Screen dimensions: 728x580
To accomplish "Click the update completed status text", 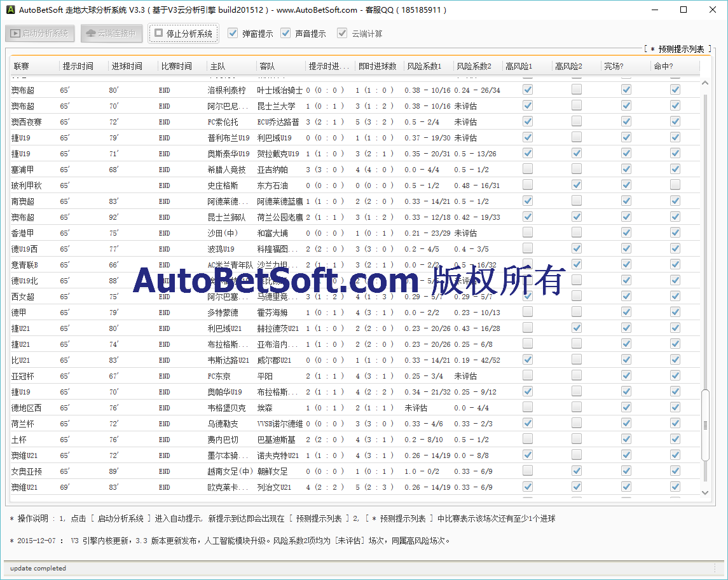I will 38,568.
